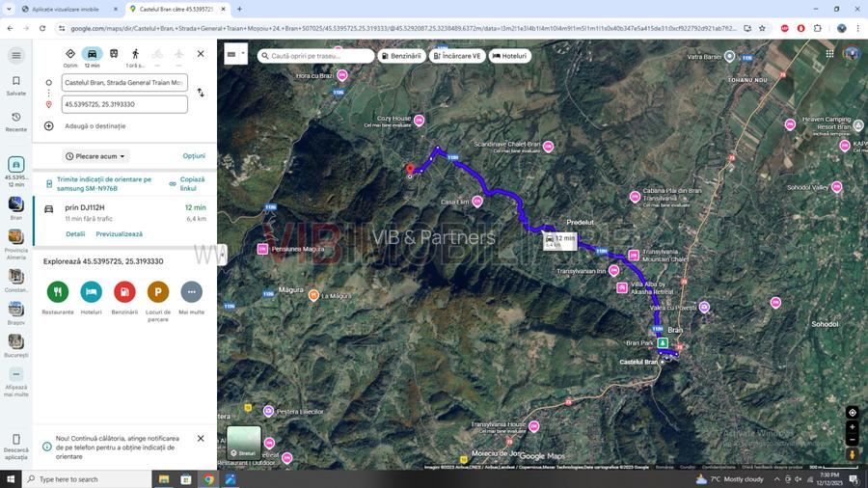Open București recent item in sidebar
The width and height of the screenshot is (868, 488).
coord(16,346)
